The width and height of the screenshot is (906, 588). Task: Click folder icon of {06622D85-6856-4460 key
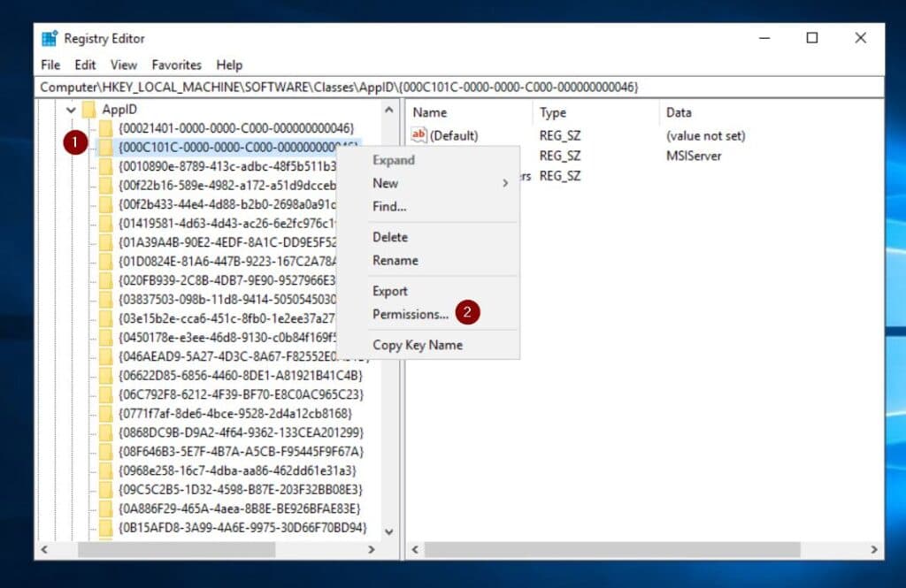click(106, 376)
